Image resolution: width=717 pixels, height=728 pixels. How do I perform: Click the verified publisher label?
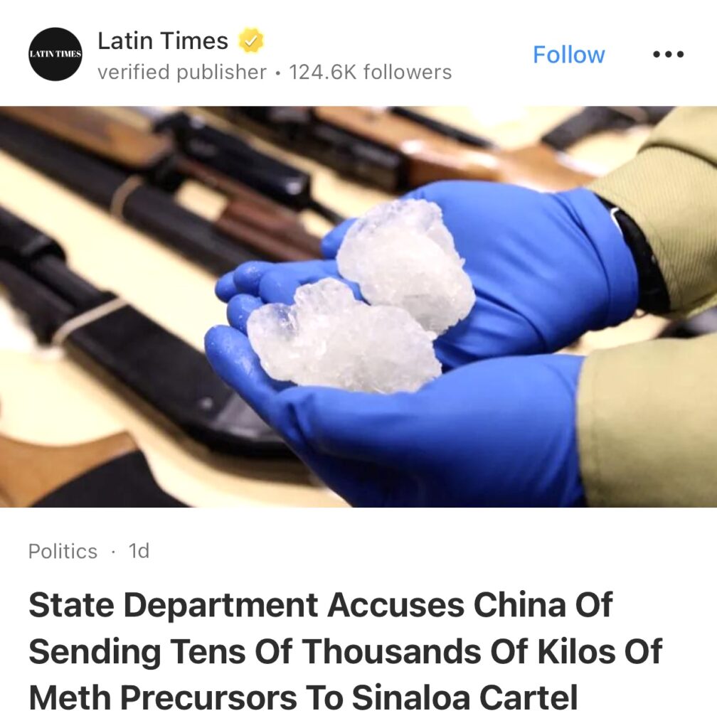(182, 72)
